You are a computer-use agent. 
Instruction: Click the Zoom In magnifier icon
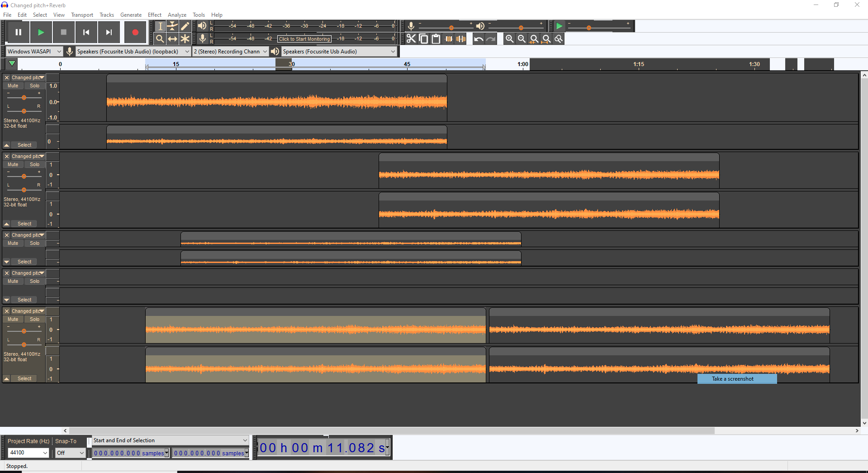509,38
